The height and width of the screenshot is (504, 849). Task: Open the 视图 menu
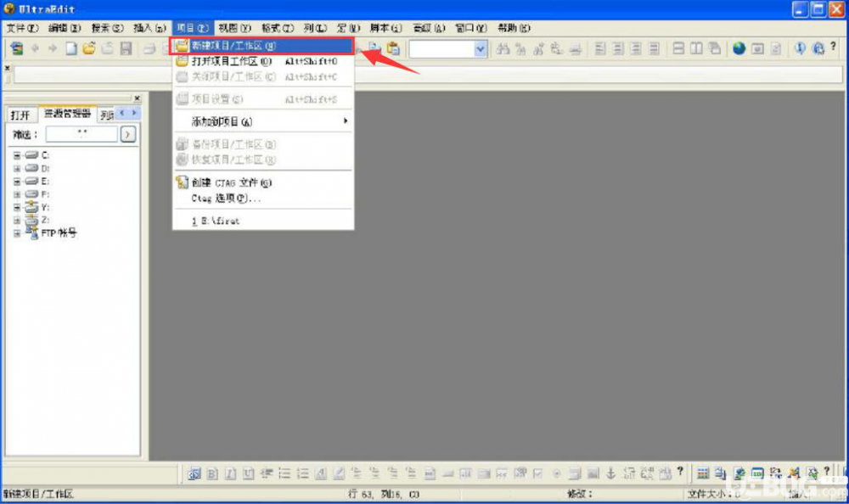[235, 28]
